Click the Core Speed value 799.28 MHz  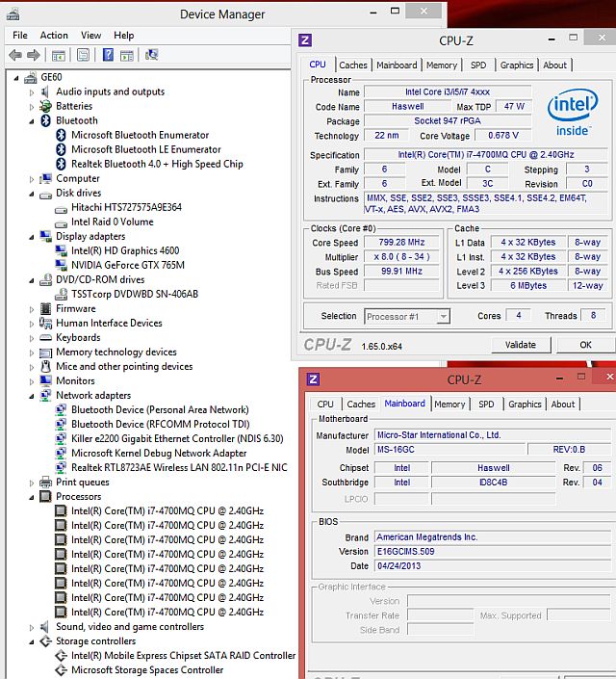click(x=401, y=243)
